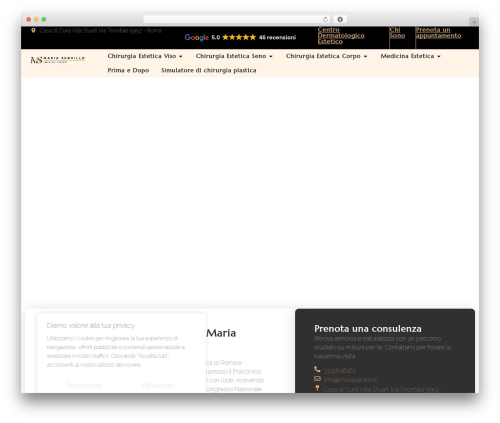Click the five-star rating icons
500x423 pixels.
point(239,37)
